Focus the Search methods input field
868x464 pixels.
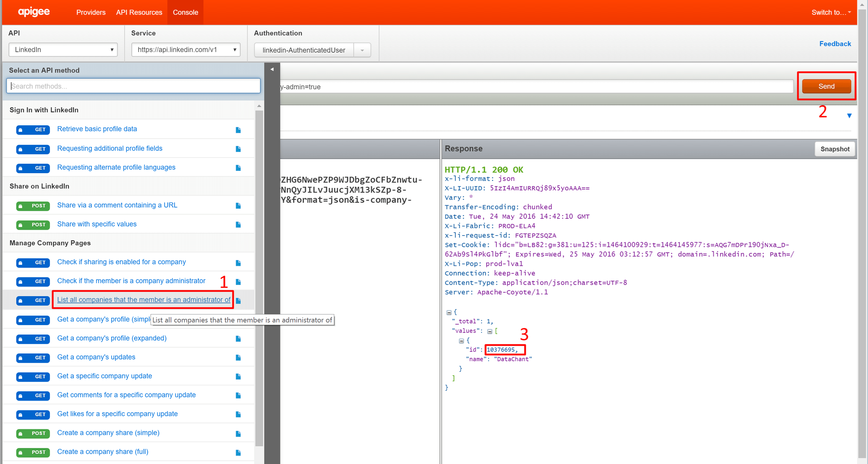tap(133, 86)
